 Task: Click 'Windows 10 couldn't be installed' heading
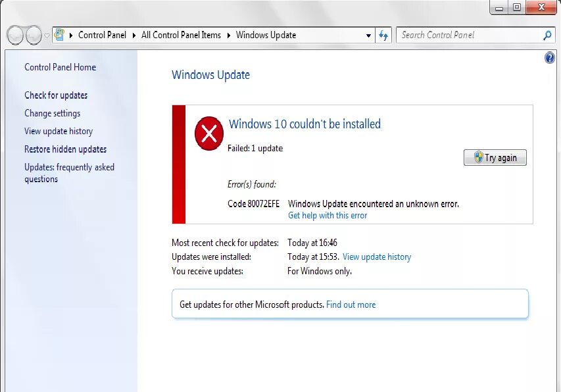(x=305, y=124)
